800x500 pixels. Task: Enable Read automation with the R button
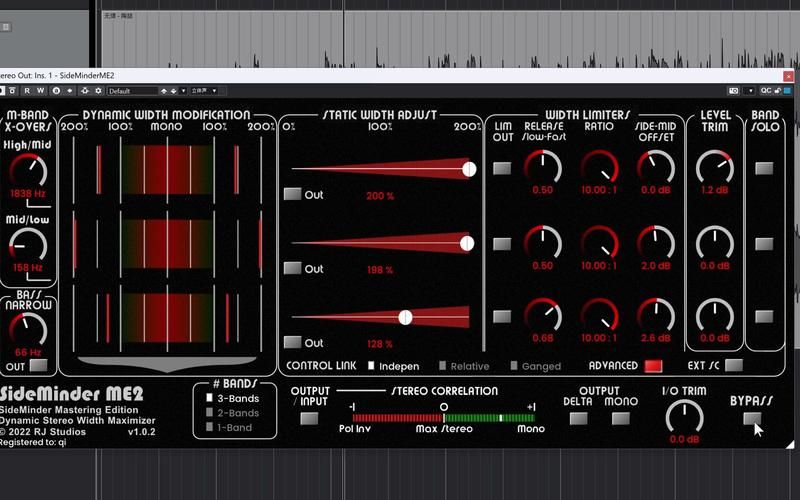pyautogui.click(x=27, y=91)
